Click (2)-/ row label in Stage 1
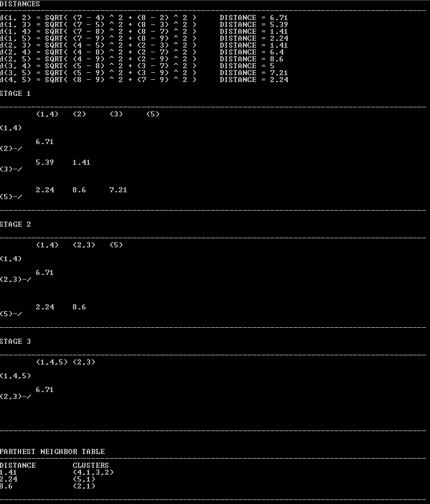Screen dimensions: 430x504 (11, 149)
